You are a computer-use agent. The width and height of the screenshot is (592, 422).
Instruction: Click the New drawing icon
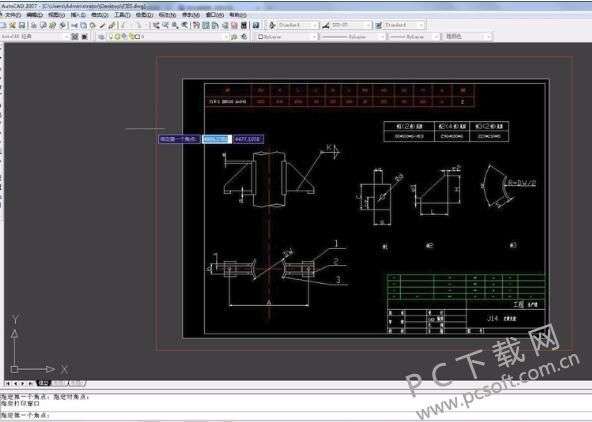[x=2, y=25]
